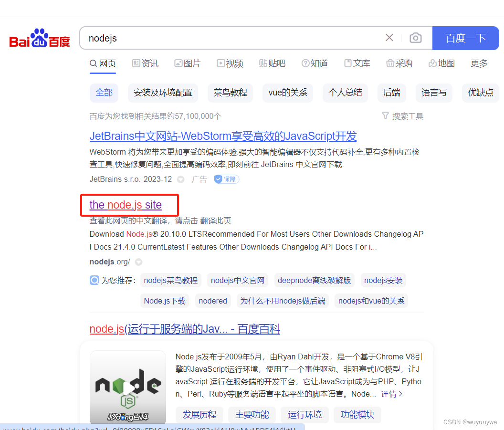The height and width of the screenshot is (430, 504).
Task: Click 翻译此页 translate link
Action: 215,221
